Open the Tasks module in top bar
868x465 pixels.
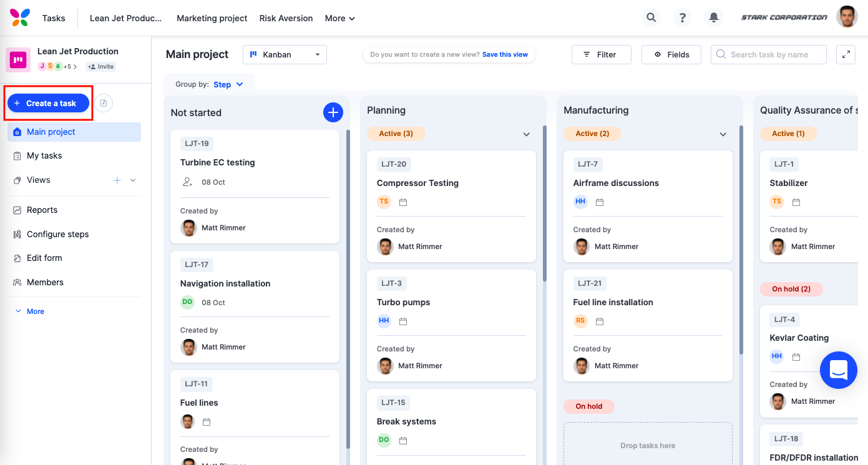[54, 18]
